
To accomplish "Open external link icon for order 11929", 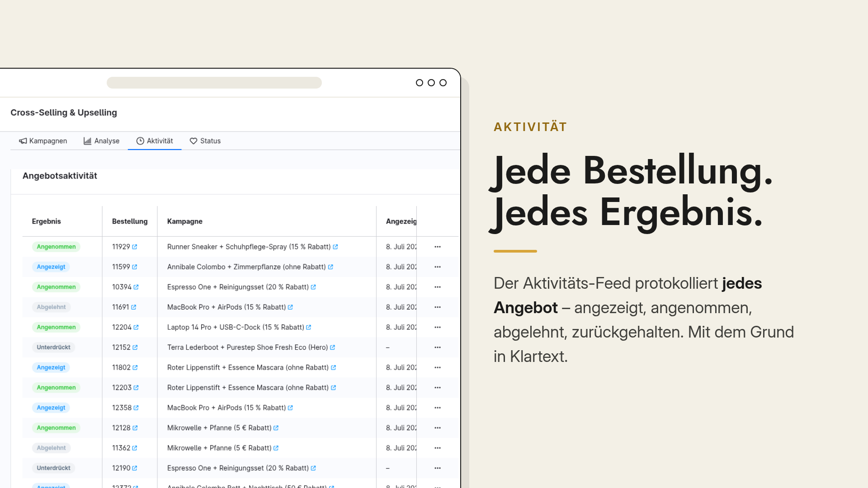I will tap(135, 247).
